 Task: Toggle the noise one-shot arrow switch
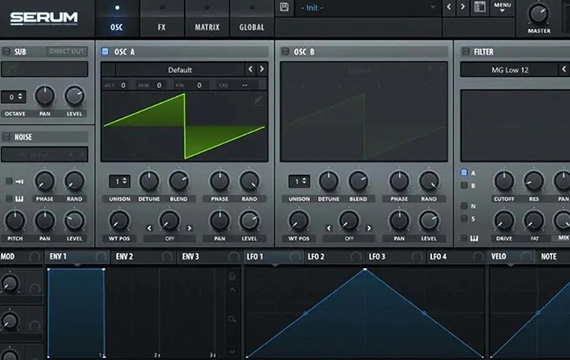click(9, 181)
